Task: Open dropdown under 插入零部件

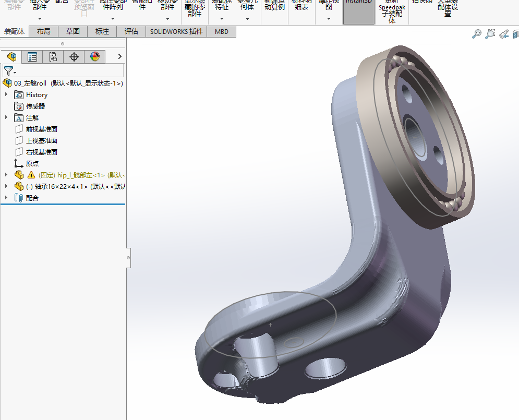Action: tap(40, 19)
